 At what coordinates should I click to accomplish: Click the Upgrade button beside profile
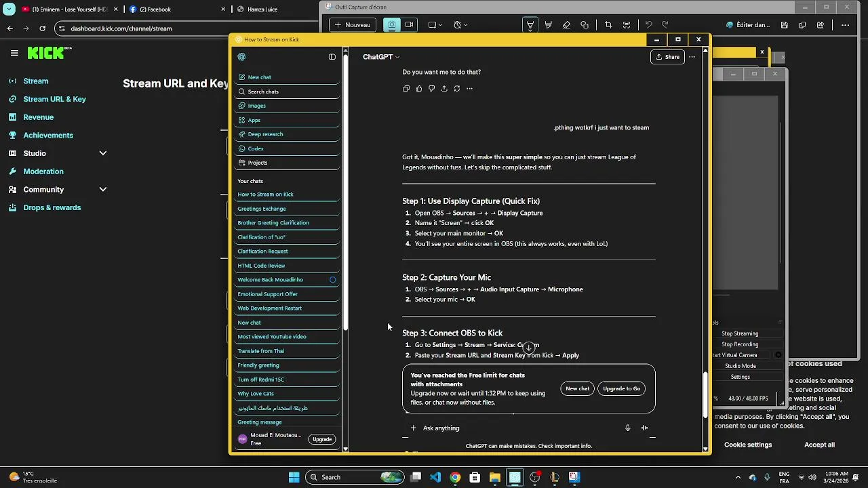tap(322, 439)
